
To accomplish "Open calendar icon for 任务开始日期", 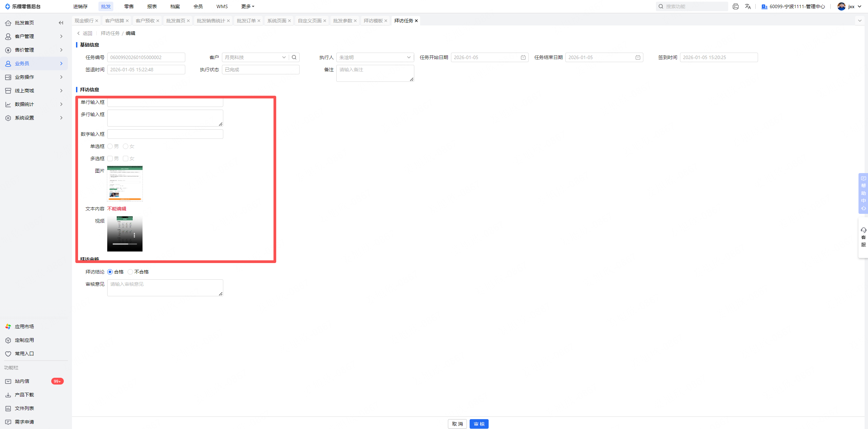I will point(523,57).
